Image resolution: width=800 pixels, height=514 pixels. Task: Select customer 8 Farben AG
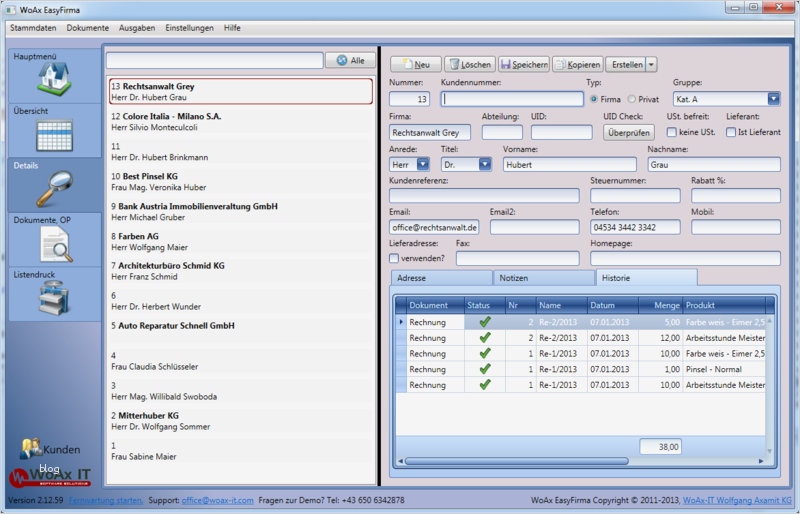(x=241, y=241)
